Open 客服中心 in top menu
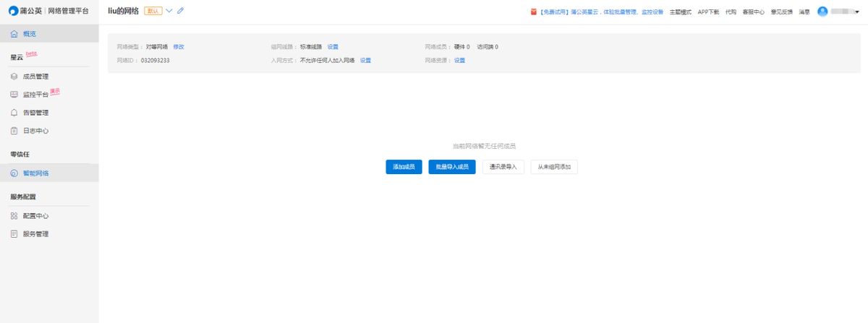 [754, 12]
